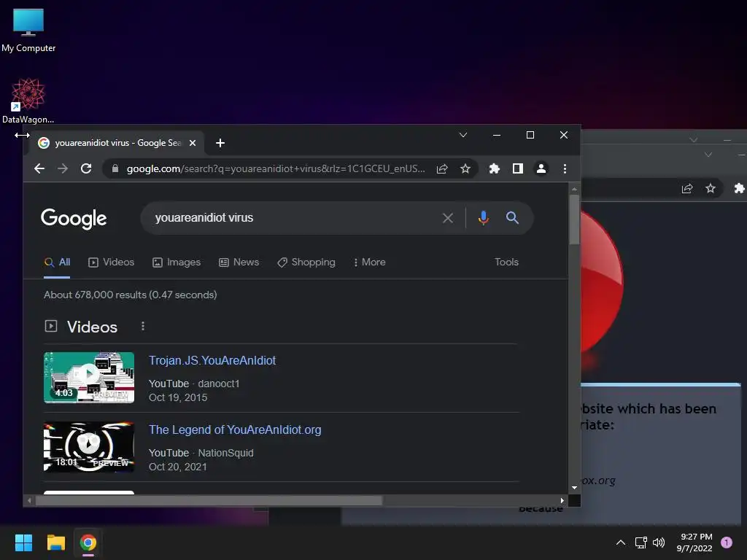Open Chrome side panel
The image size is (747, 560).
pos(518,168)
